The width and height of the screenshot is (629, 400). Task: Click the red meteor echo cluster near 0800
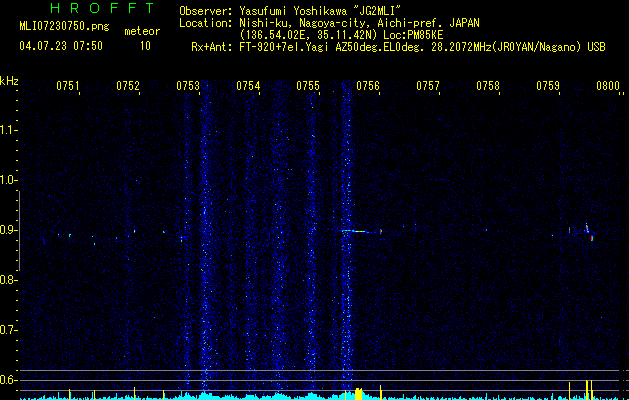pos(589,232)
